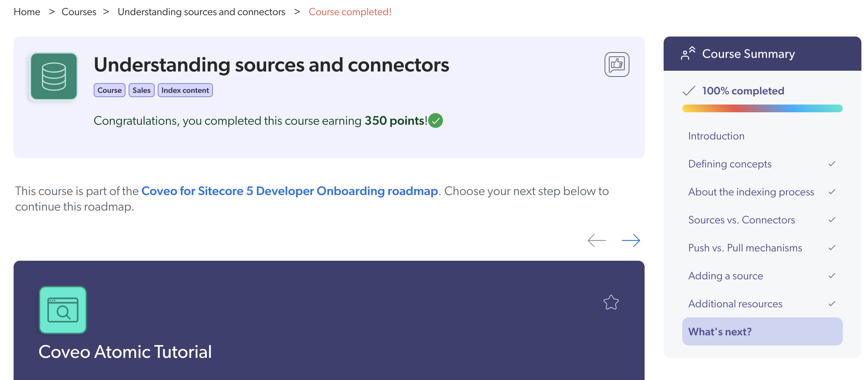Go to the previous roadmap step arrow
This screenshot has width=868, height=380.
596,241
